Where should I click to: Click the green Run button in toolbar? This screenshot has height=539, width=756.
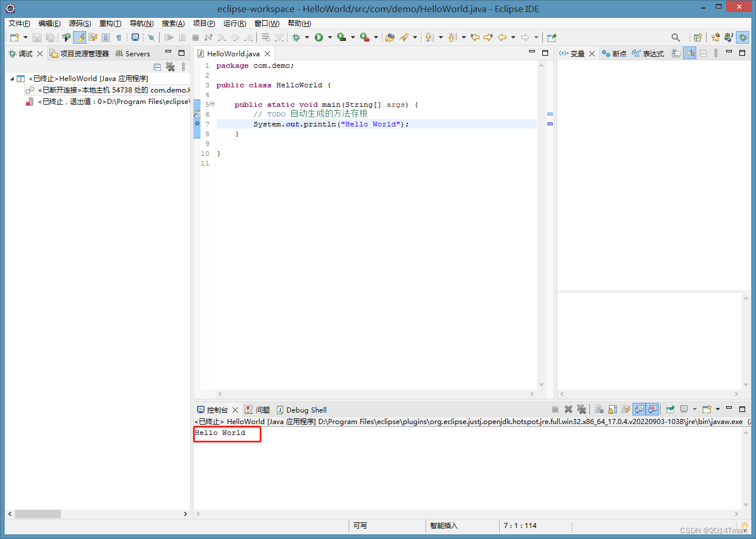[x=319, y=37]
